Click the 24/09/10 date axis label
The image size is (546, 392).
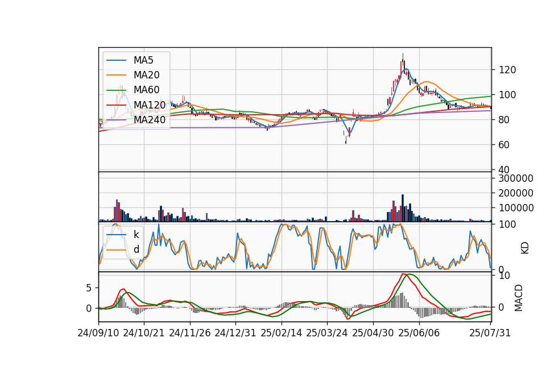pyautogui.click(x=98, y=333)
